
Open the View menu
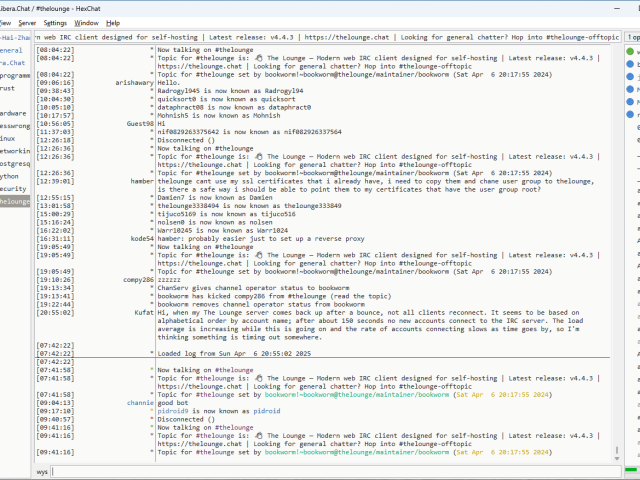tap(5, 22)
